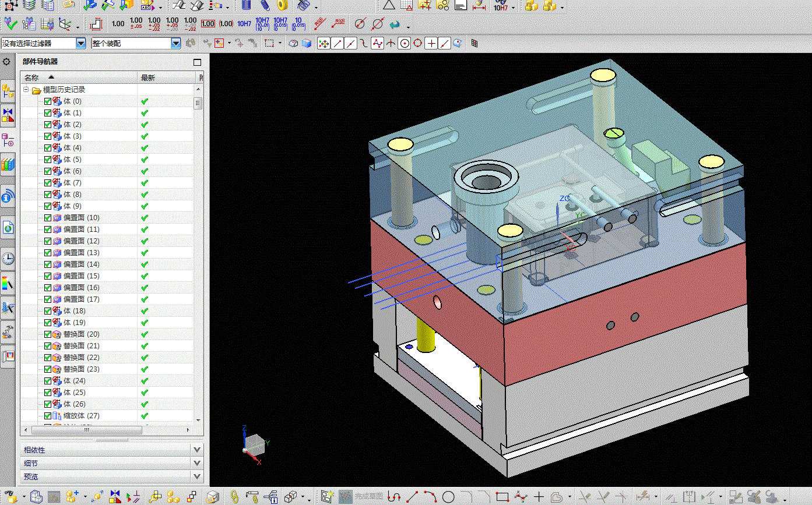
Task: Select the rectangular selection marquee tool
Action: pyautogui.click(x=269, y=43)
